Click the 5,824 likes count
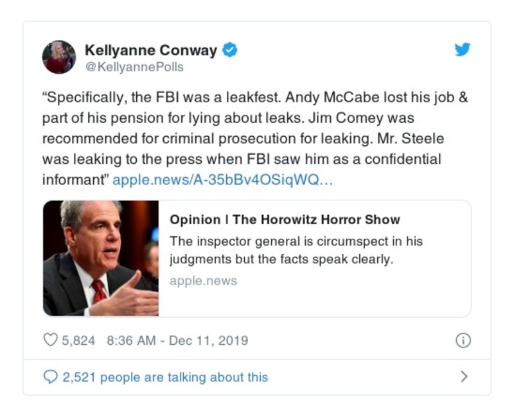This screenshot has height=420, width=514. coord(78,340)
